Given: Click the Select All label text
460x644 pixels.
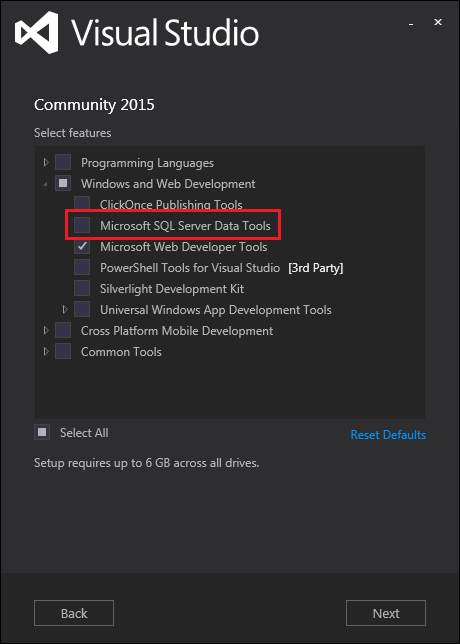Looking at the screenshot, I should (84, 433).
